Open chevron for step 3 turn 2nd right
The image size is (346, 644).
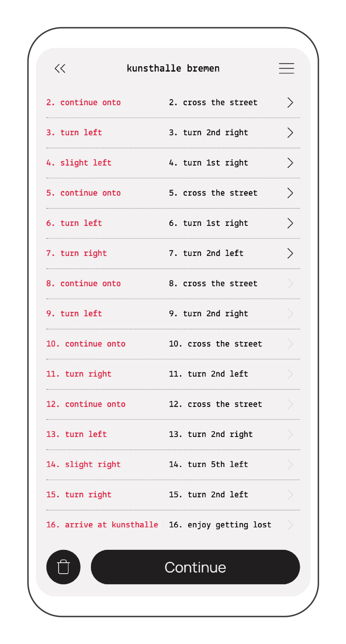pos(290,133)
